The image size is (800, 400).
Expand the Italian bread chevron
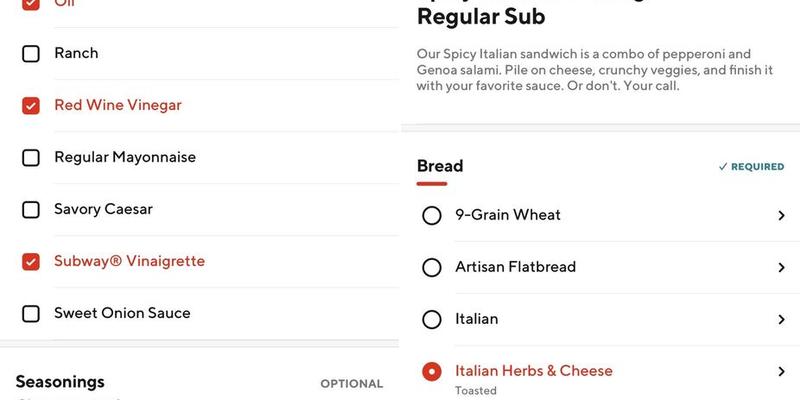point(781,319)
